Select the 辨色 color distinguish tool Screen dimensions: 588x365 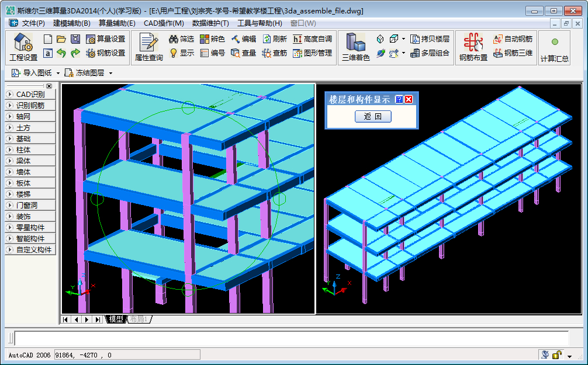[212, 39]
